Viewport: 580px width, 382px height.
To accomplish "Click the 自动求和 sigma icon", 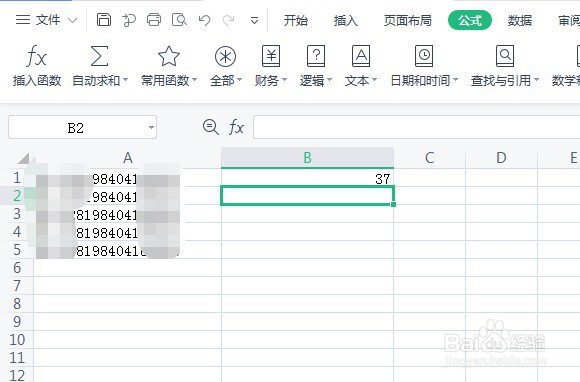I will point(99,56).
